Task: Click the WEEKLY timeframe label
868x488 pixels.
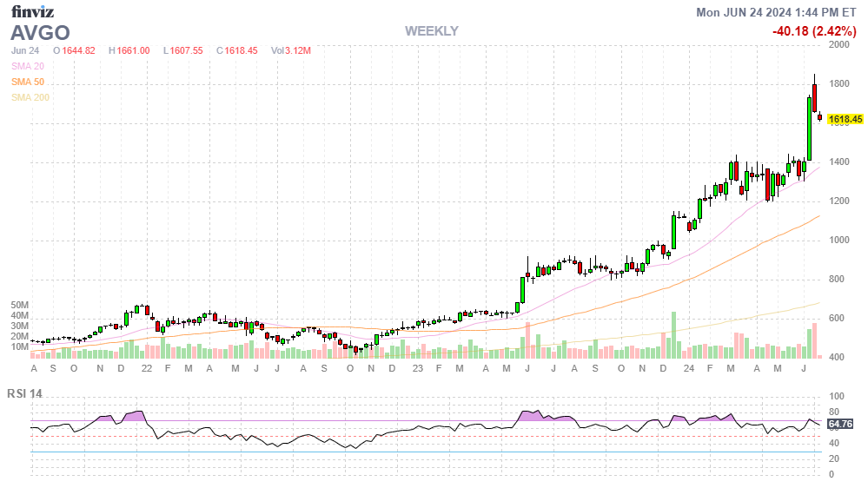Action: click(x=431, y=31)
